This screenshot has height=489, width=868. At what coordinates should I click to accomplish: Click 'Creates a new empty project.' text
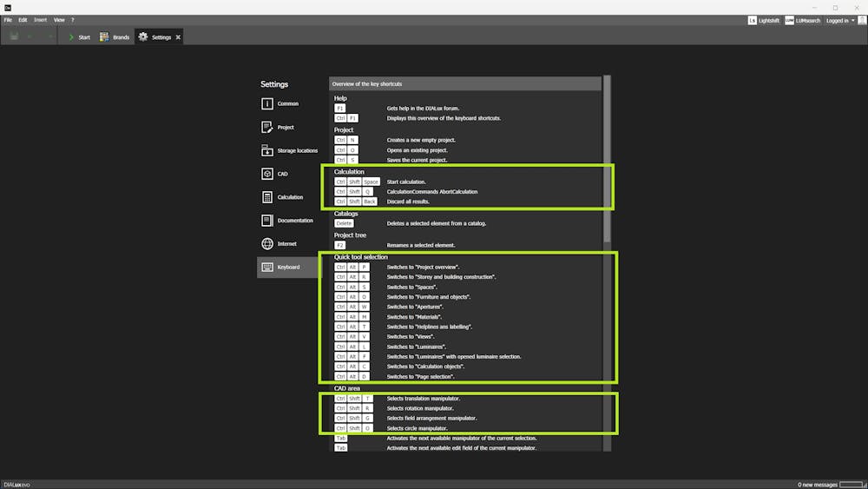pyautogui.click(x=421, y=140)
